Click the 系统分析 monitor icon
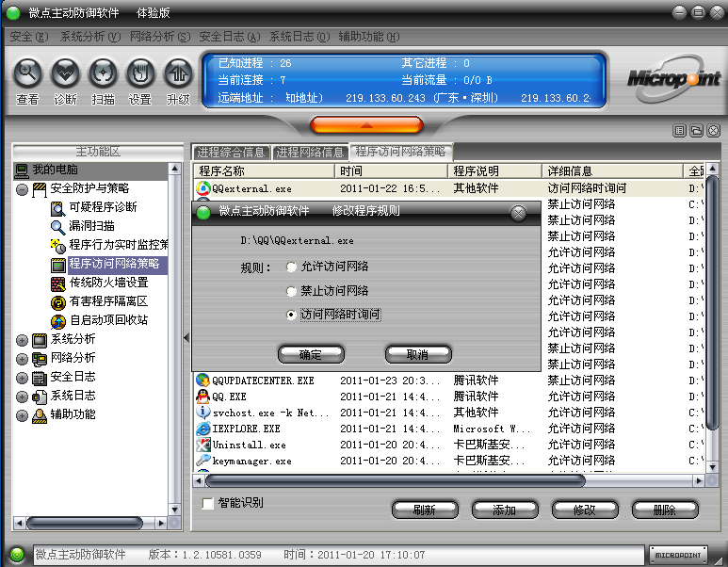 tap(40, 340)
